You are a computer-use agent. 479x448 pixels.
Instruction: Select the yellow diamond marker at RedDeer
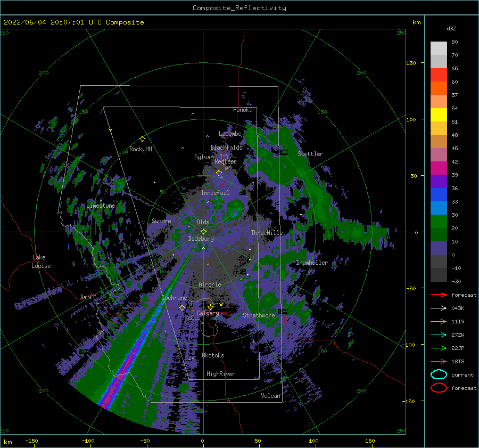point(219,173)
